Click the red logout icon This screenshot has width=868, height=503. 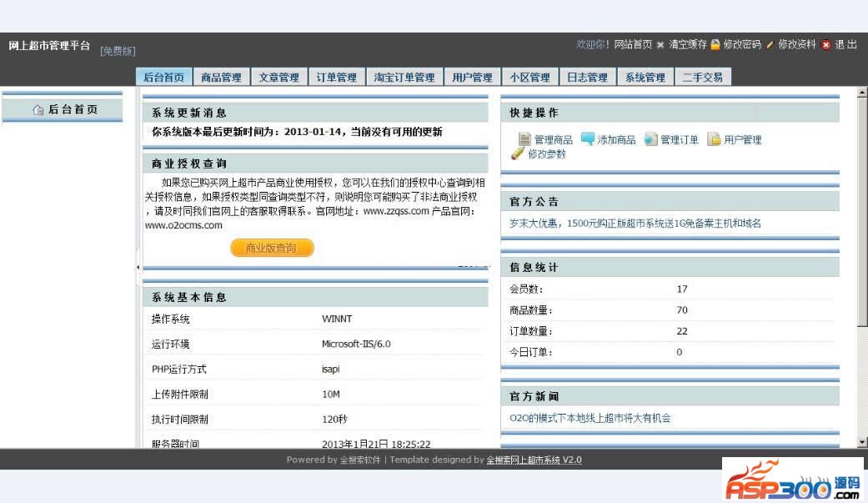point(826,45)
